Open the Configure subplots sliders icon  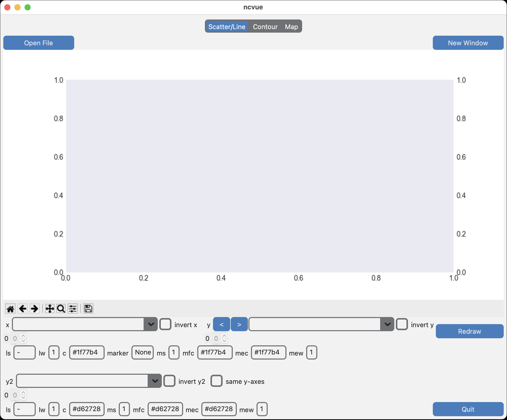pos(73,309)
